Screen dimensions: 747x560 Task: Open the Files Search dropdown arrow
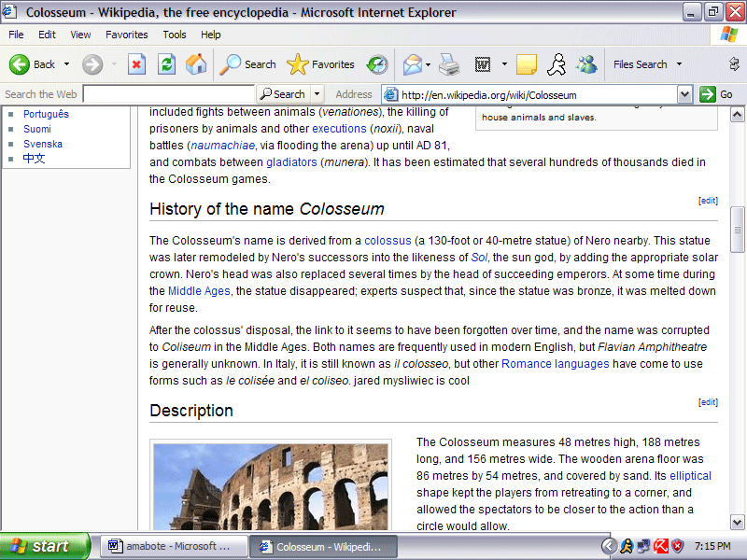(680, 64)
